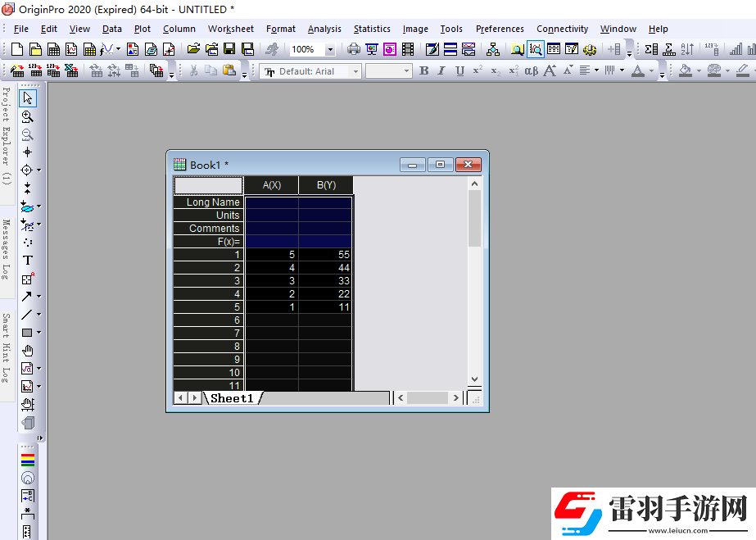Open the 100% zoom dropdown
This screenshot has height=540, width=756.
pyautogui.click(x=330, y=49)
